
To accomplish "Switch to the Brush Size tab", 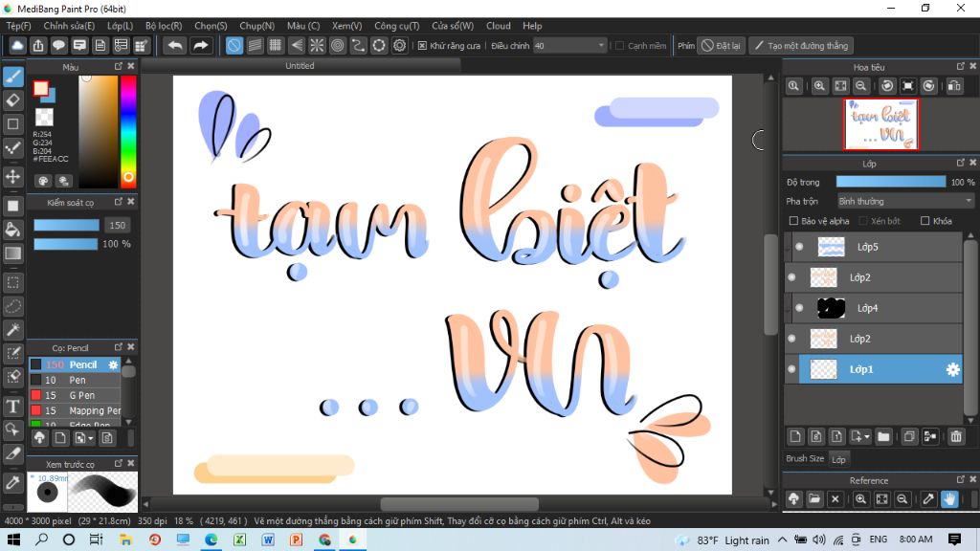I will [x=805, y=458].
